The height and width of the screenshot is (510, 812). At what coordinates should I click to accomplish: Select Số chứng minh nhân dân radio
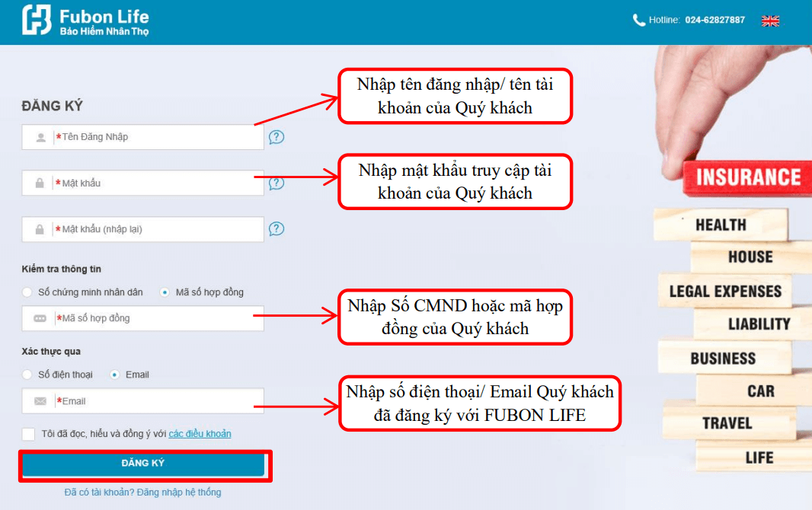(27, 292)
